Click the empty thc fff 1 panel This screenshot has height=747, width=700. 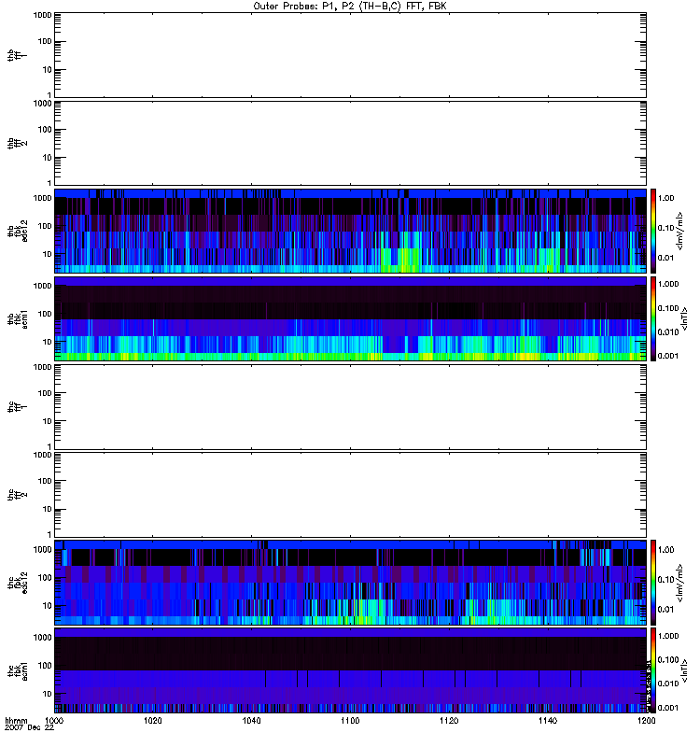(350, 406)
